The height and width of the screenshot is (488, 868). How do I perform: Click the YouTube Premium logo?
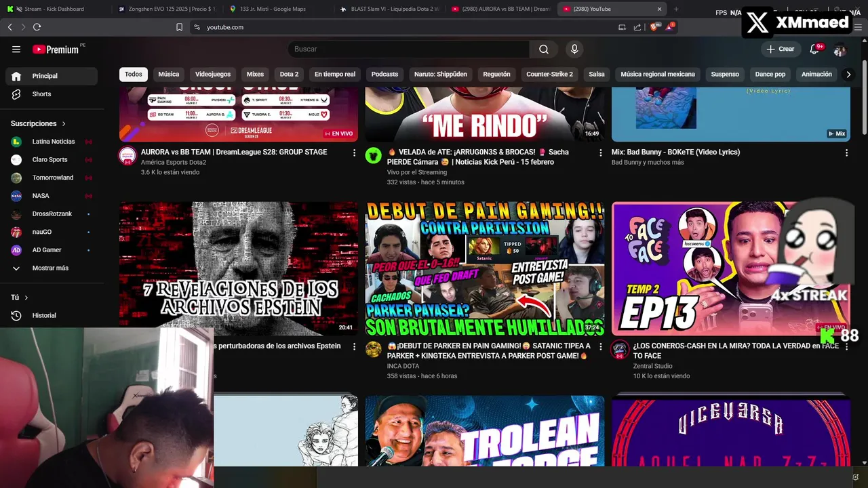[x=56, y=49]
